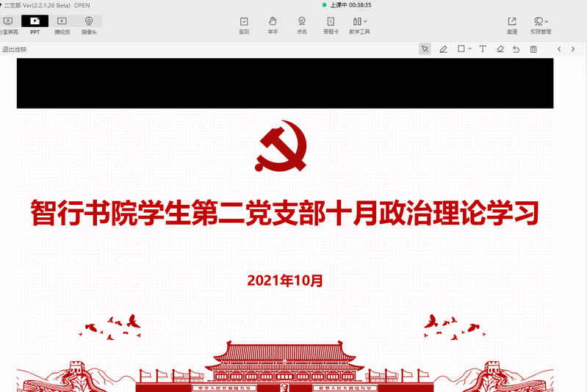Choose the text annotation tool
Viewport: 587px width, 392px height.
tap(483, 49)
